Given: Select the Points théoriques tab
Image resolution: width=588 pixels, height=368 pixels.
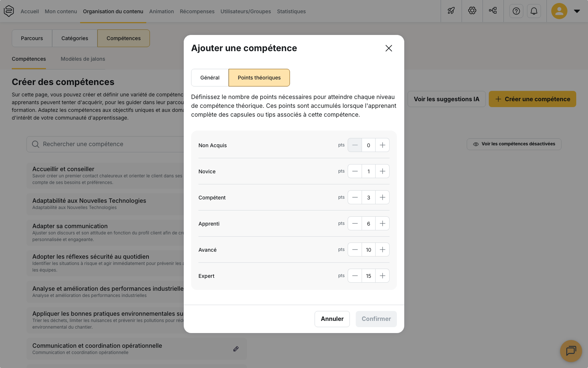Looking at the screenshot, I should pos(259,78).
